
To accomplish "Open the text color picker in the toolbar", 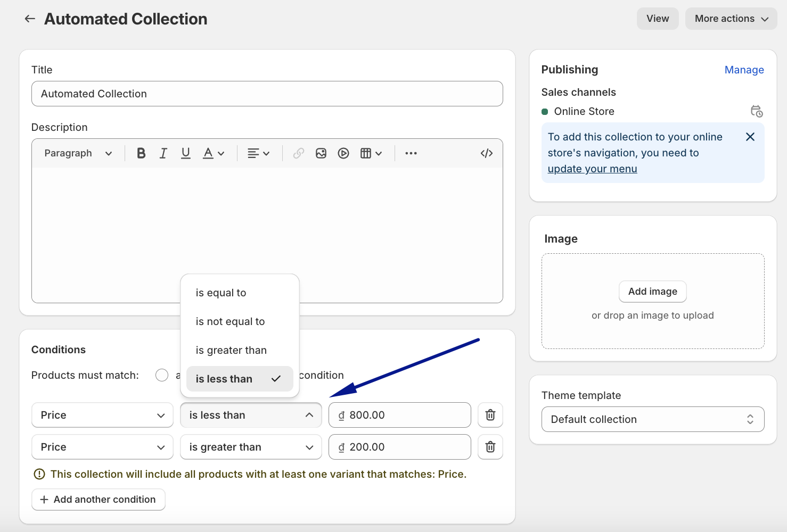I will [x=214, y=153].
